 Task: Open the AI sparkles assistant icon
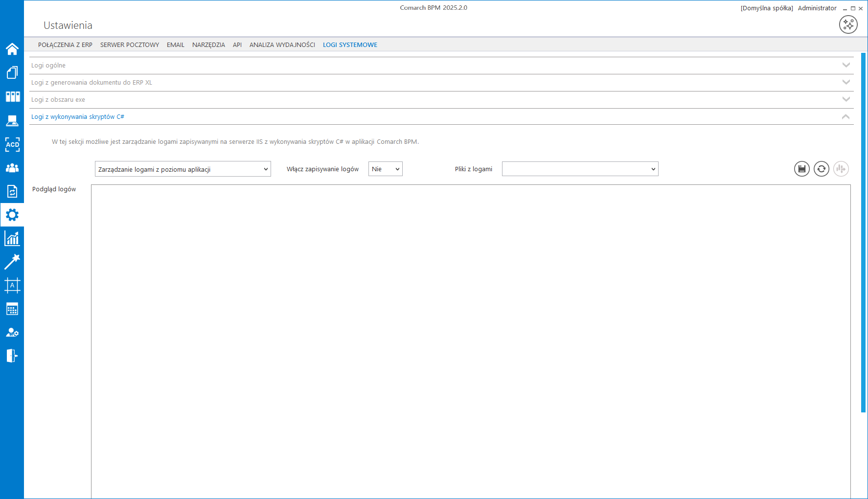848,24
